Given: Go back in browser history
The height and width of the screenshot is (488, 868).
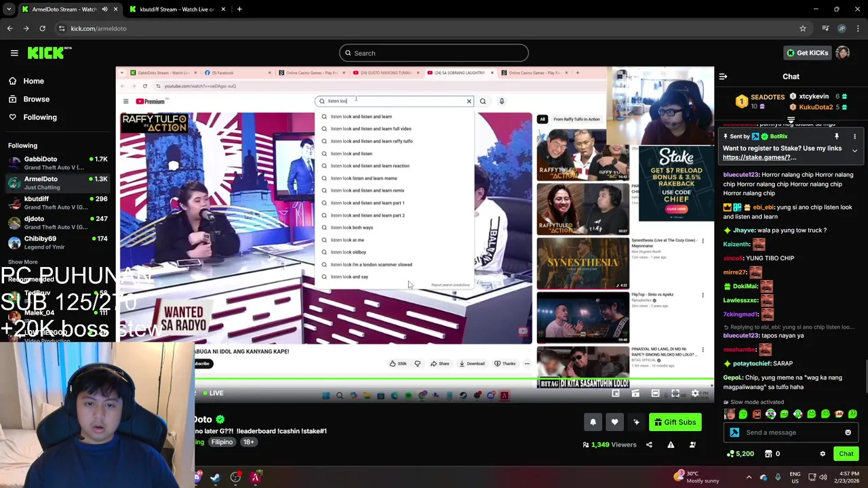Looking at the screenshot, I should pyautogui.click(x=9, y=28).
